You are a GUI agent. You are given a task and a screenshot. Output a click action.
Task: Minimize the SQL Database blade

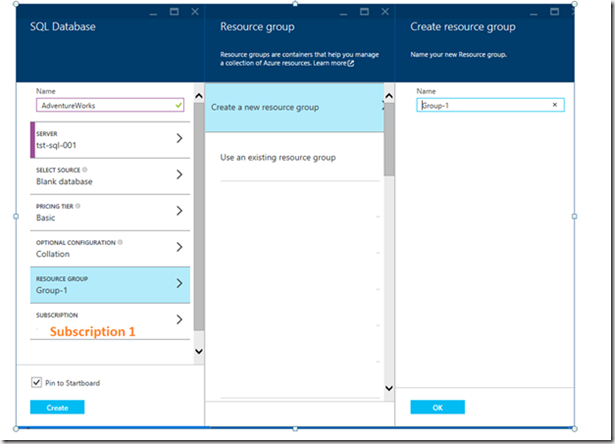[153, 13]
